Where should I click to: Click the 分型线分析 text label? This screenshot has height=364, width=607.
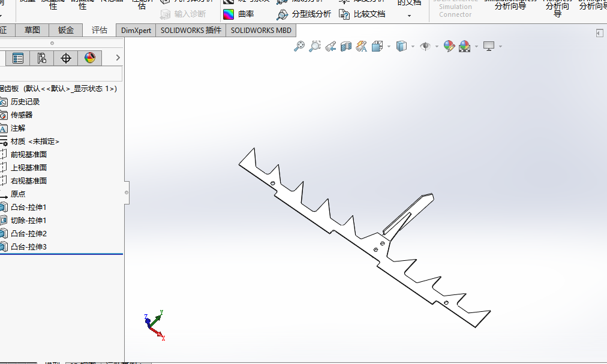coord(311,14)
